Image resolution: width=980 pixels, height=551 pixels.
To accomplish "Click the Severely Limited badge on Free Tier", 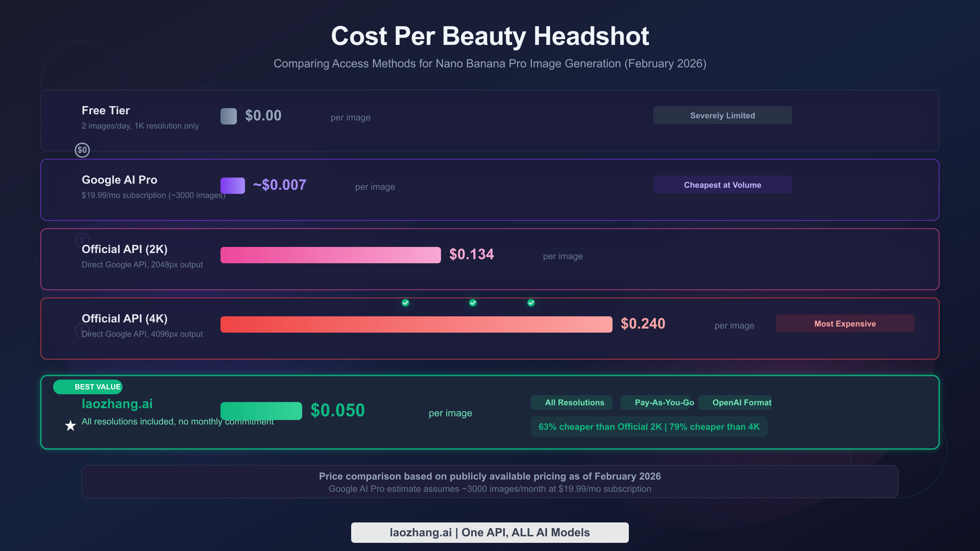I will click(722, 115).
